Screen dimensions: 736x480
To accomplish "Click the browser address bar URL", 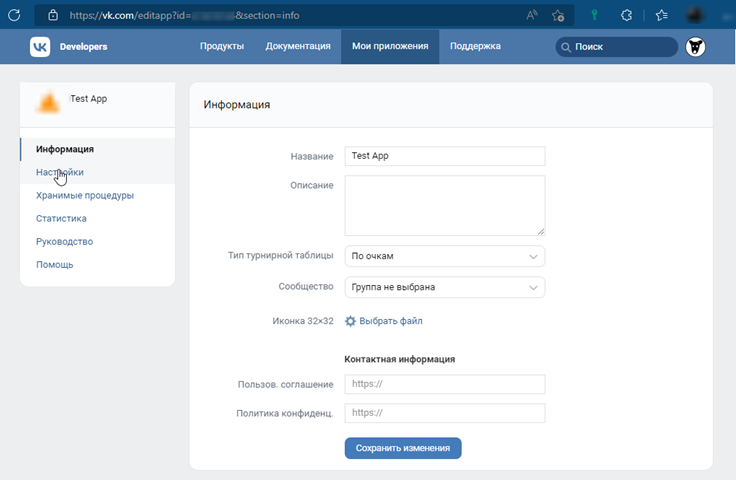I will pos(184,15).
